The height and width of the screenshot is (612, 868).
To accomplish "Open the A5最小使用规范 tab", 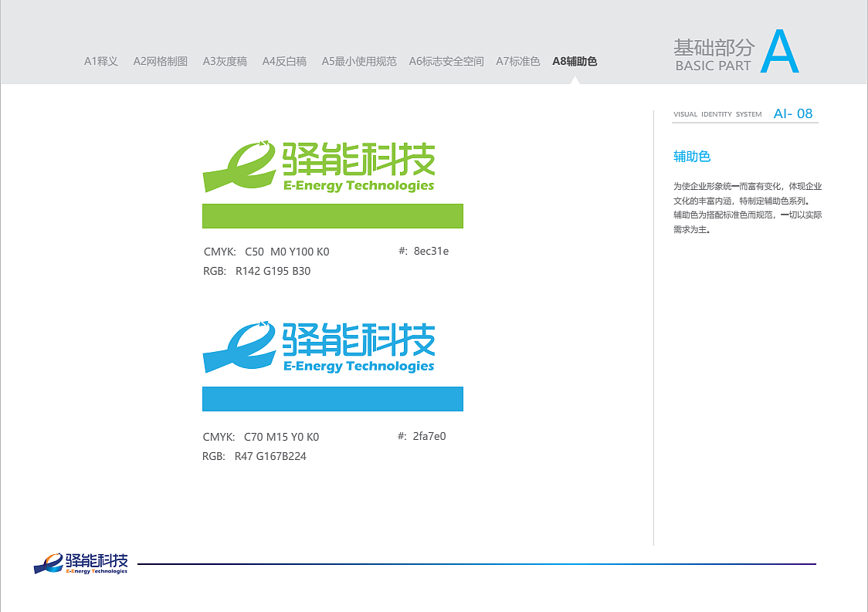I will tap(359, 62).
